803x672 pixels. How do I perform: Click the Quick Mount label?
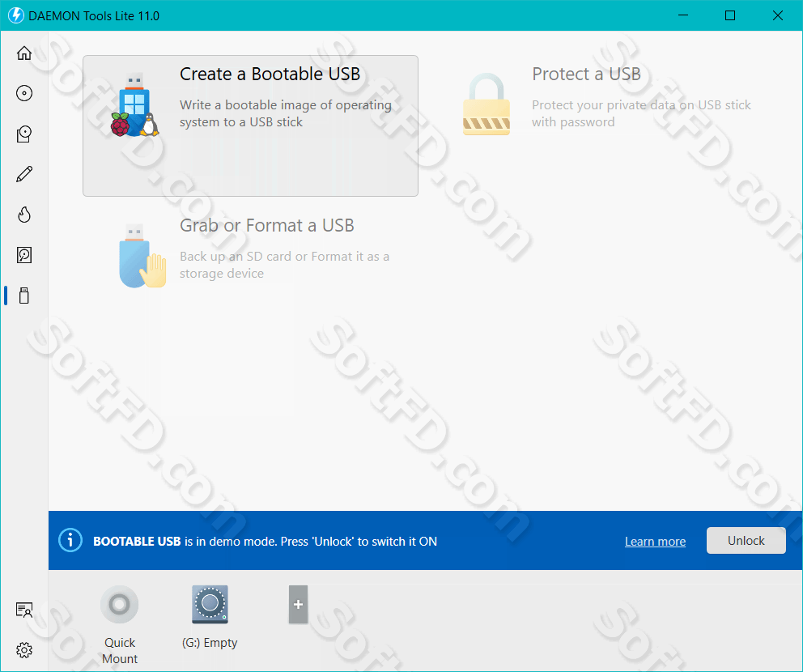[x=120, y=650]
